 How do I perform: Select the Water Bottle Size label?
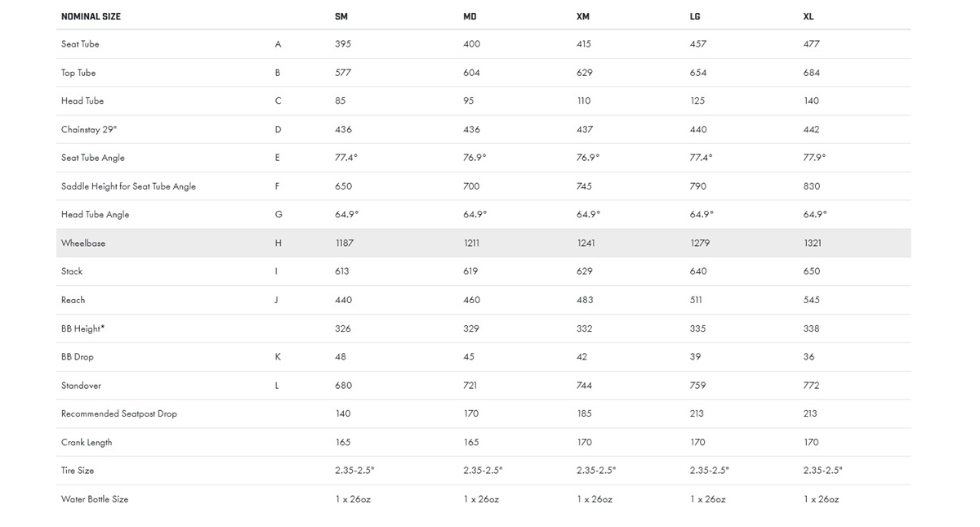(x=95, y=499)
